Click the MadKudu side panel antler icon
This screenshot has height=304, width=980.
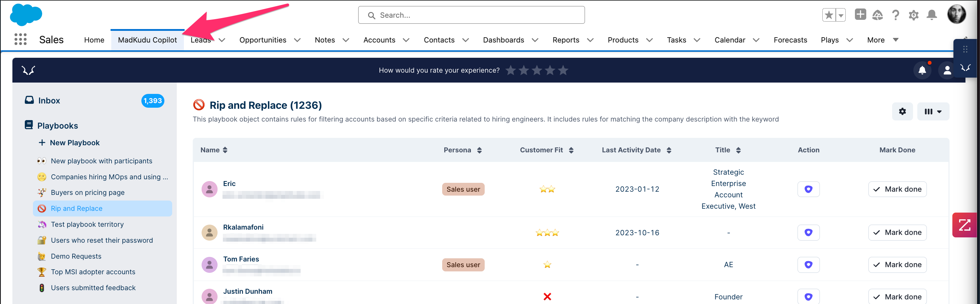965,68
